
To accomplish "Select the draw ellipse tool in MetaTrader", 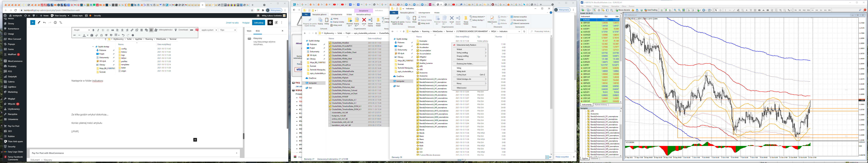I will coord(759,10).
